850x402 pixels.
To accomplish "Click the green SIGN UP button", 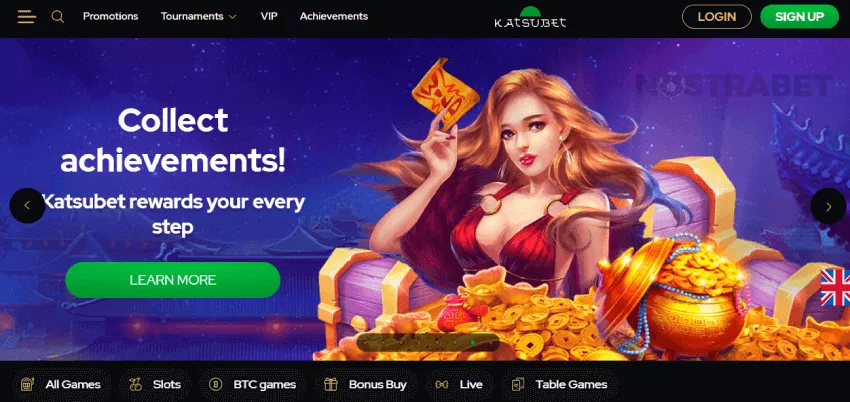I will click(800, 17).
